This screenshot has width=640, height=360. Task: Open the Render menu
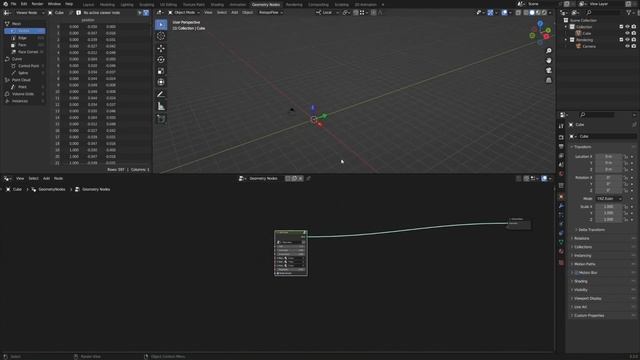point(37,4)
